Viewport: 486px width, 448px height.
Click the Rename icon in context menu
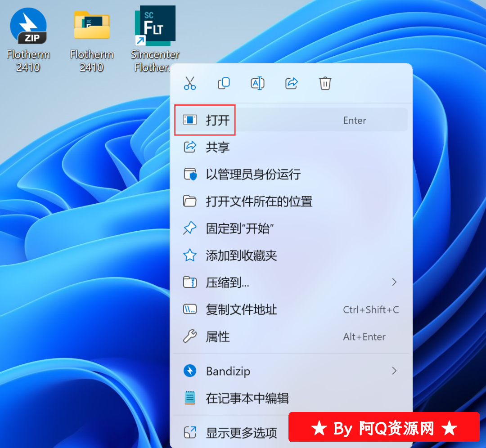[257, 83]
